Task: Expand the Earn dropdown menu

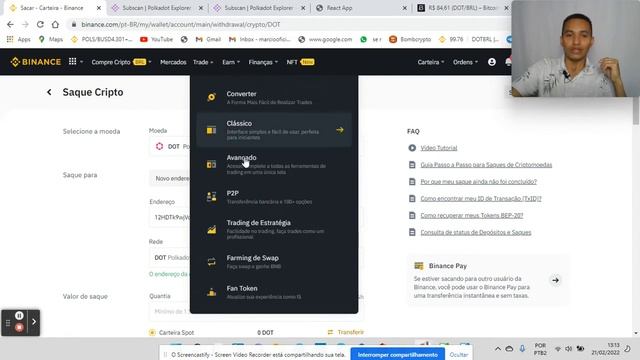Action: pyautogui.click(x=231, y=62)
